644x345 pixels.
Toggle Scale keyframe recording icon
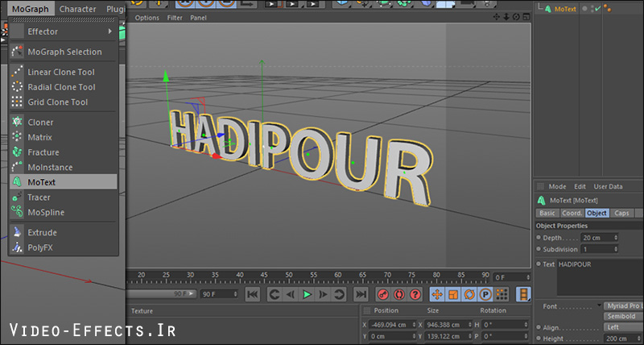click(453, 294)
